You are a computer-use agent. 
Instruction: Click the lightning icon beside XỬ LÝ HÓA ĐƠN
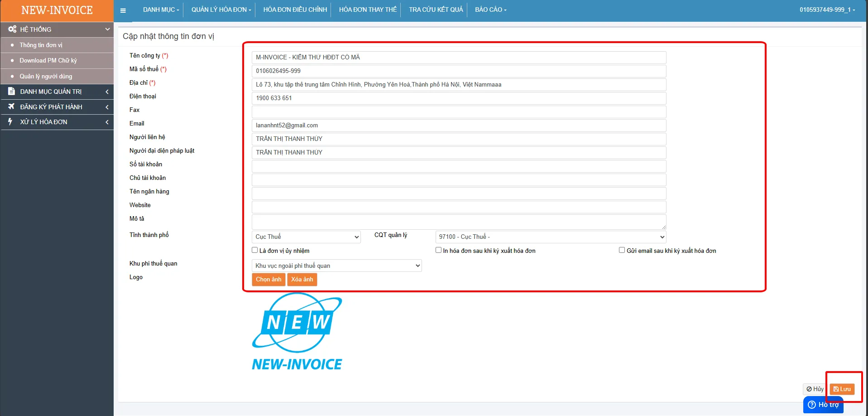coord(10,121)
